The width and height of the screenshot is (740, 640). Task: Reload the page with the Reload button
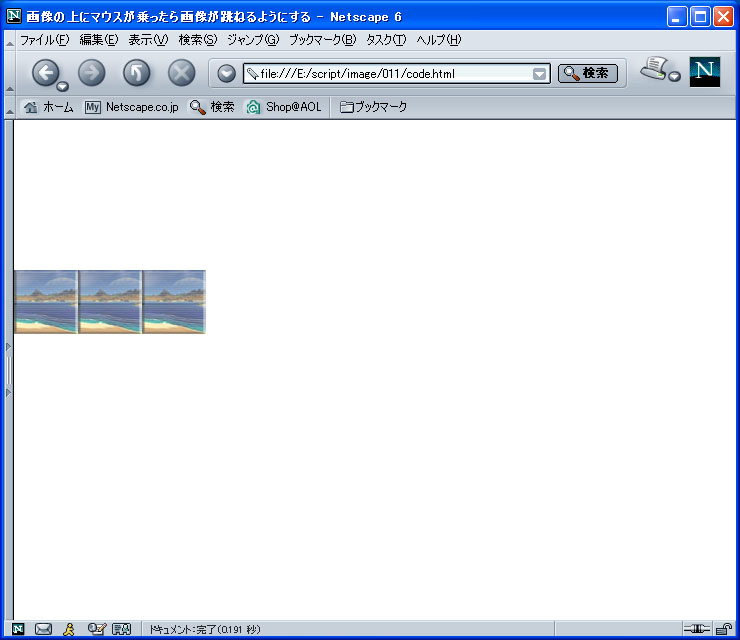point(136,73)
